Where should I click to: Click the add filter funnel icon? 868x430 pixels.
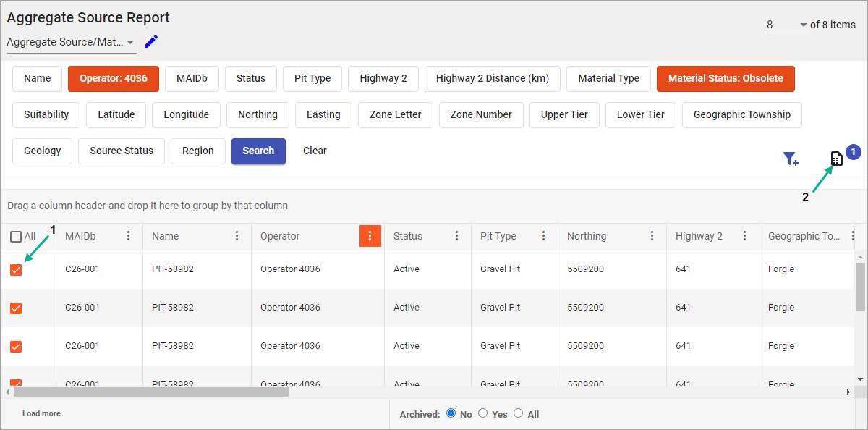(x=791, y=159)
